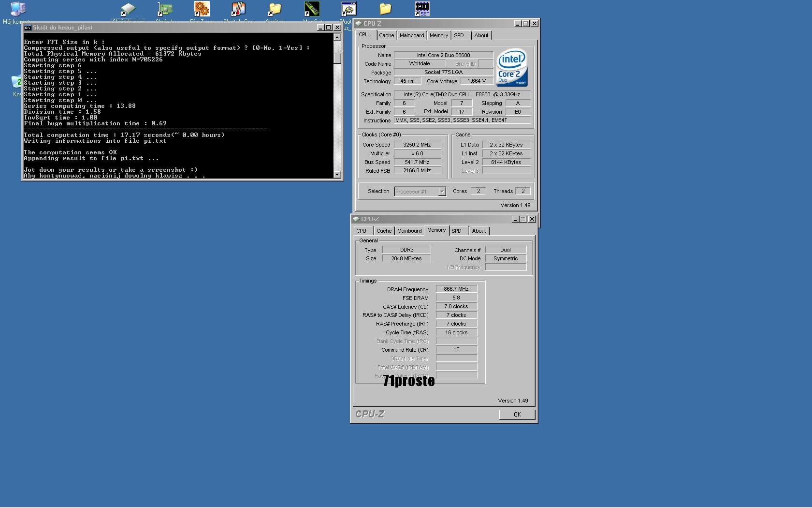Open About tab in lower CPU-Z
Screen dimensions: 812x508
[x=479, y=231]
